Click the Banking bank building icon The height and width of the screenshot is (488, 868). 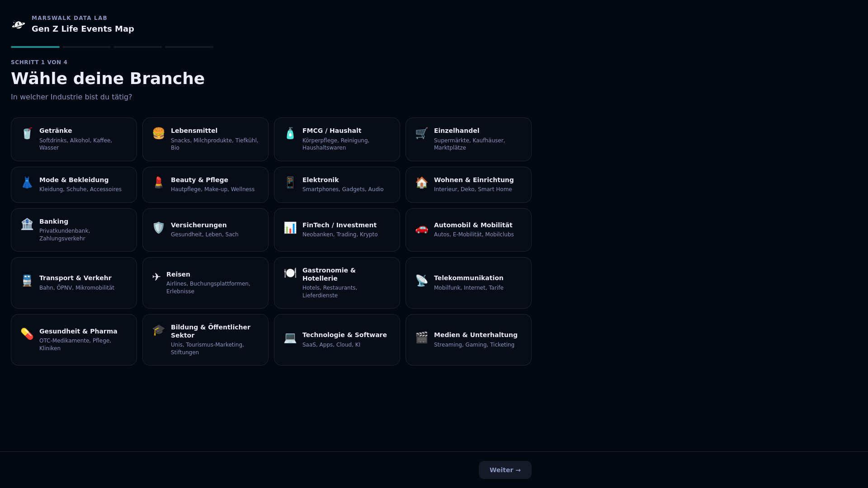point(27,224)
